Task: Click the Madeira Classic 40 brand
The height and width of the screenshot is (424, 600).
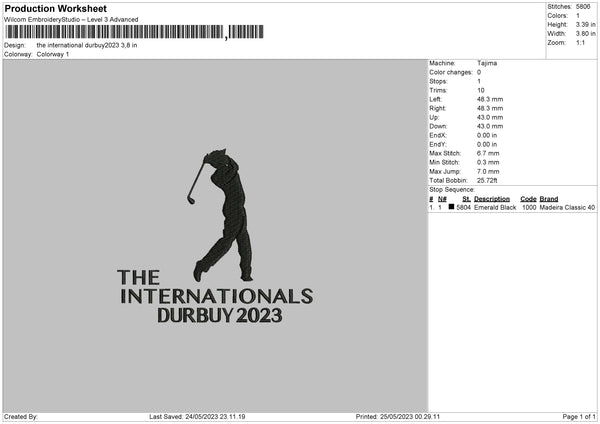Action: [x=567, y=207]
